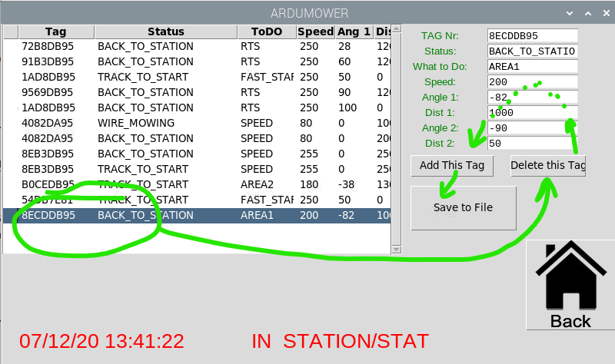Viewport: 615px width, 364px height.
Task: Select the 1AD8DB95 TRACK_TO_START row
Action: pyautogui.click(x=197, y=77)
